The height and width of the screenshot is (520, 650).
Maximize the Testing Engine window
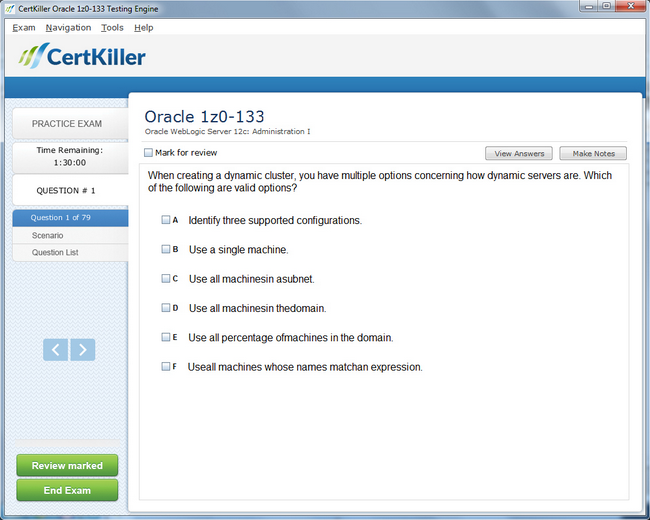coord(606,6)
